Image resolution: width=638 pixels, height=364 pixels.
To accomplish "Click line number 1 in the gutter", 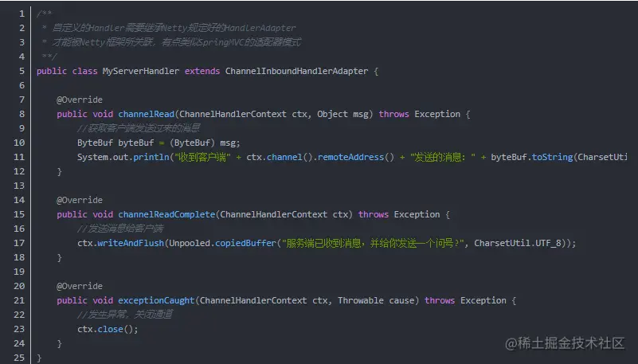I will click(x=22, y=14).
